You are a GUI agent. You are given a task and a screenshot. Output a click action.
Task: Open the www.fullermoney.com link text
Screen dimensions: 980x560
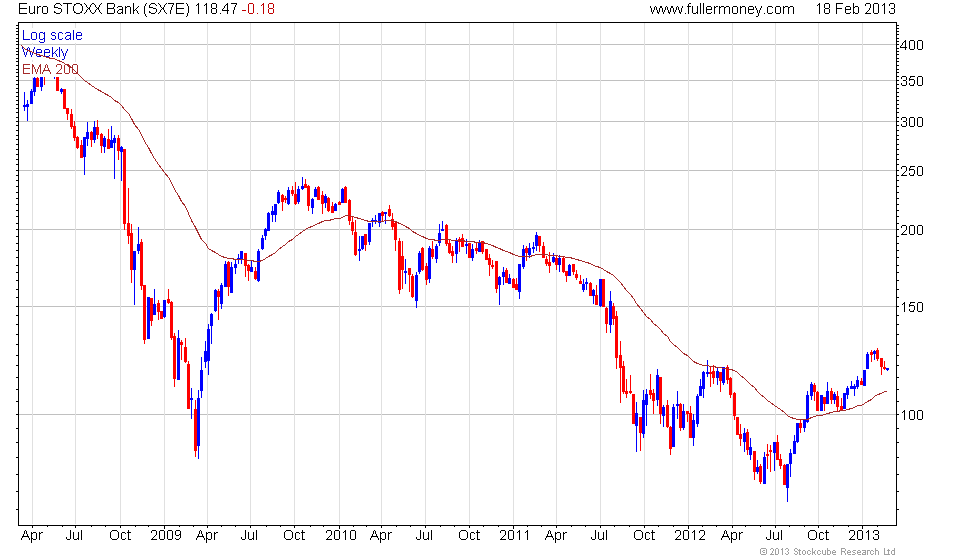722,9
